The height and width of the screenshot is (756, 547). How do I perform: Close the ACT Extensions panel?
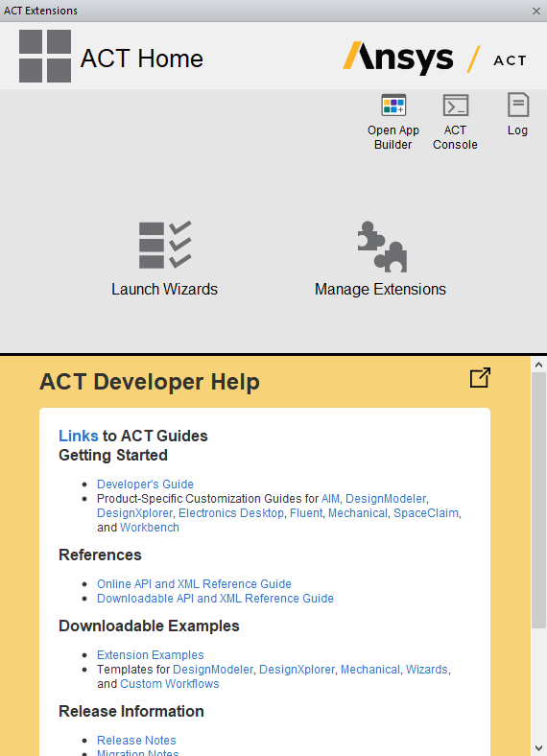tap(535, 11)
